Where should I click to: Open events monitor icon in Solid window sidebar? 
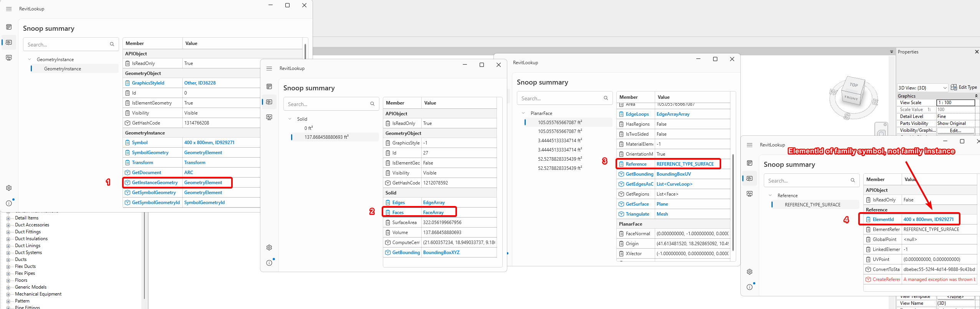[269, 117]
